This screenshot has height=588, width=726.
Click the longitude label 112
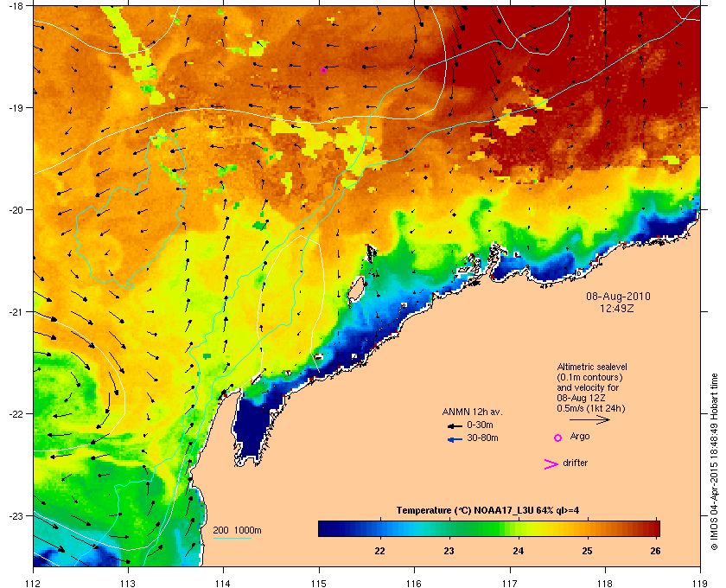click(33, 584)
